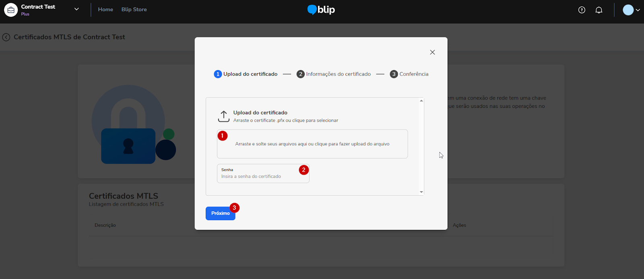Screen dimensions: 644x279
Task: Click the file drag-and-drop upload area
Action: [312, 144]
